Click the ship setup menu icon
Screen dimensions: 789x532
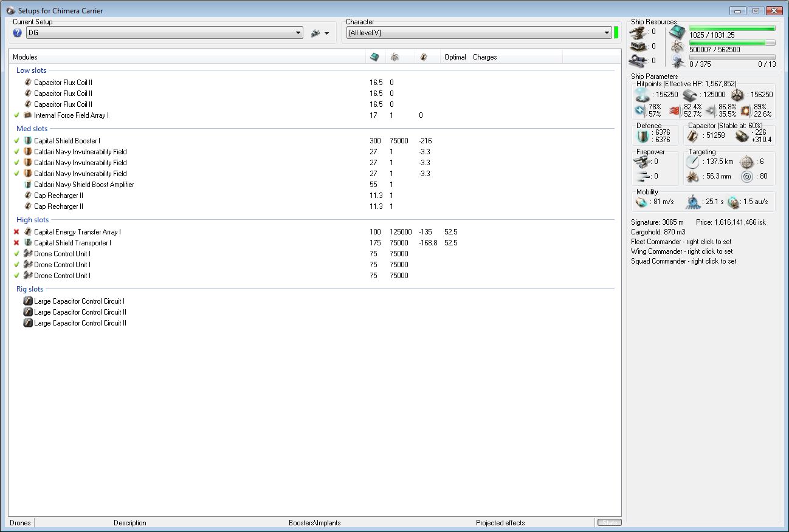point(315,33)
